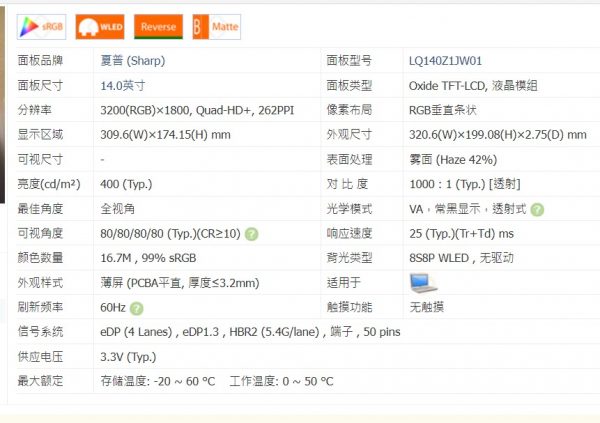Open help icon beside VA optical mode
Viewport: 600px width, 423px height.
pos(537,210)
